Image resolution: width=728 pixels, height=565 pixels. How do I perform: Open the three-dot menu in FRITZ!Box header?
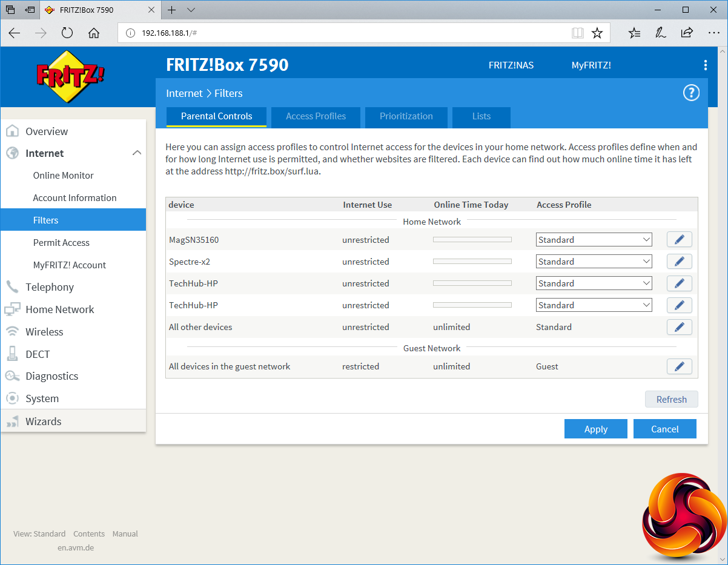705,65
